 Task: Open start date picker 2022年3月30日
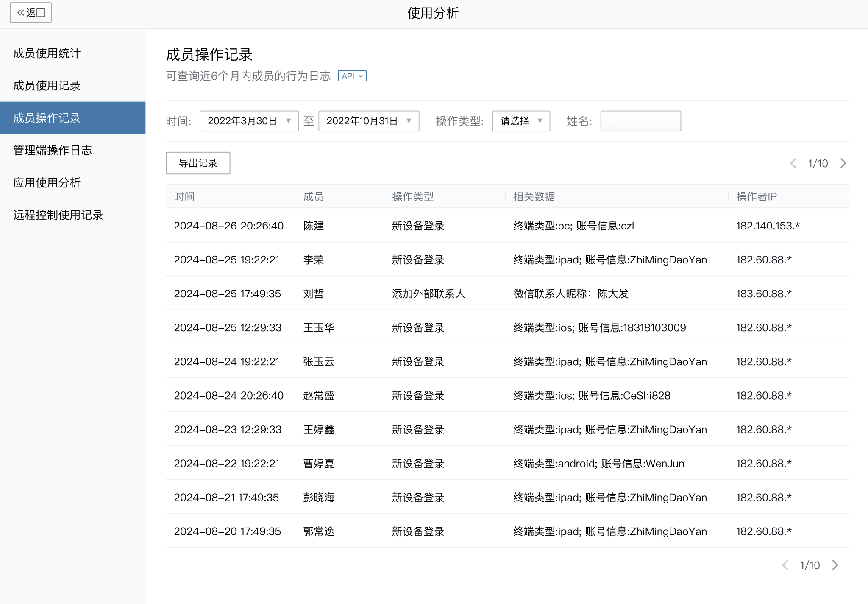pyautogui.click(x=249, y=121)
